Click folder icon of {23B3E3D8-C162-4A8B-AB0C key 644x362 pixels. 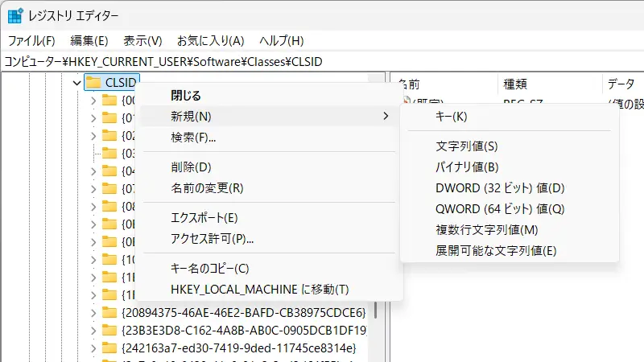click(109, 330)
